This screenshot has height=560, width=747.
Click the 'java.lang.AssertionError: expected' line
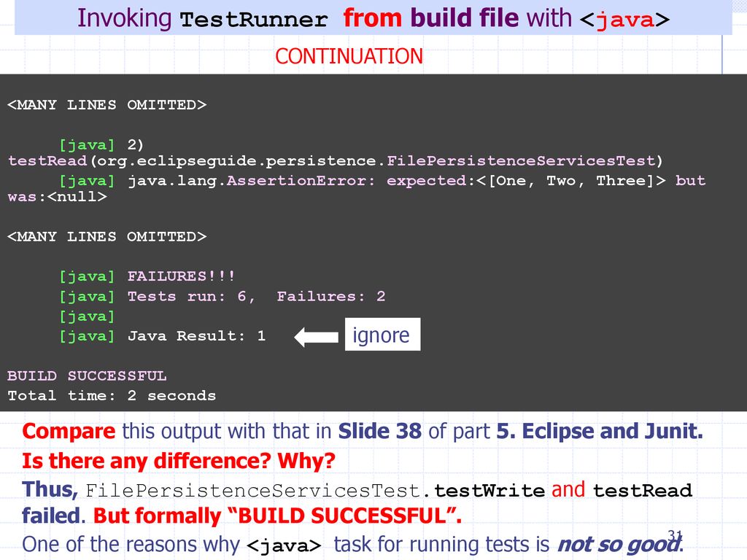(382, 181)
